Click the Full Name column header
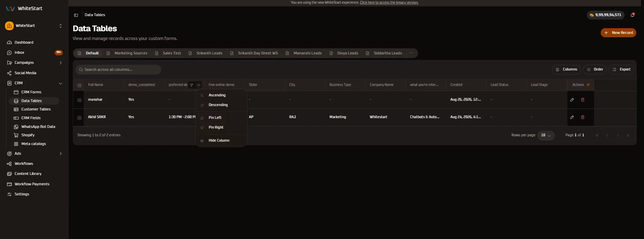The height and width of the screenshot is (239, 644). click(96, 85)
